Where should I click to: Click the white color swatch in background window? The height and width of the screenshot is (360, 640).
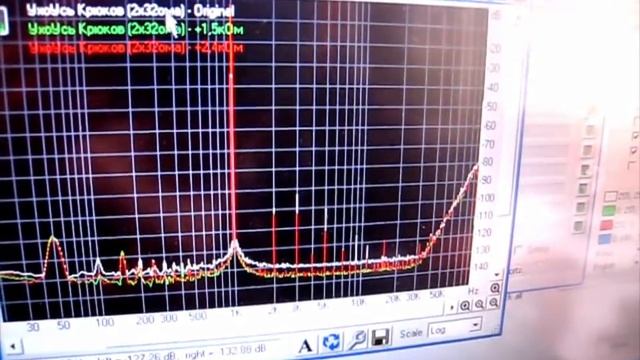(x=610, y=196)
